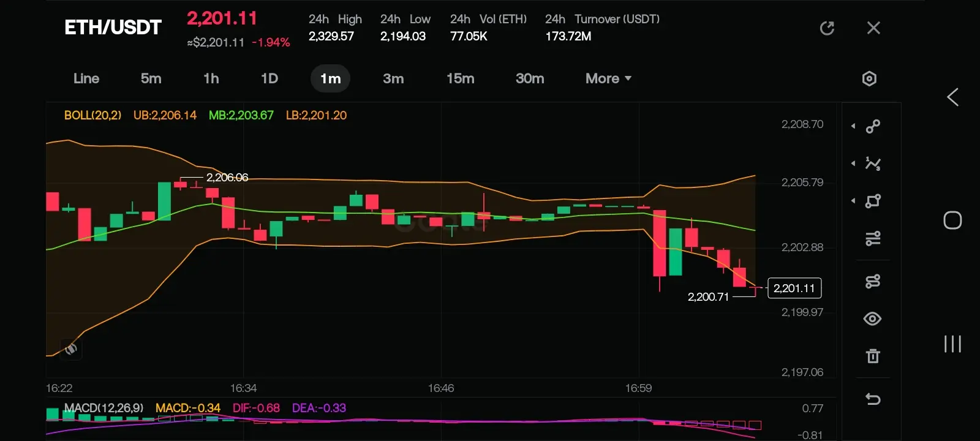Tap the -0.81 MACD axis label

[x=810, y=435]
